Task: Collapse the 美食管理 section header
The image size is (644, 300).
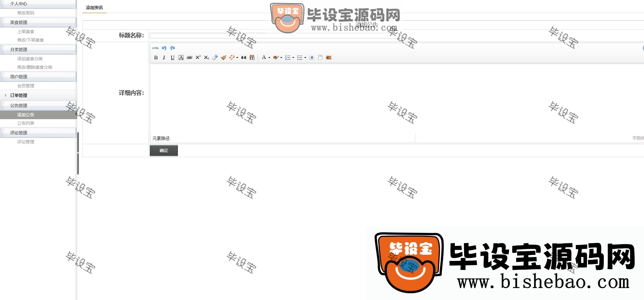Action: 38,23
